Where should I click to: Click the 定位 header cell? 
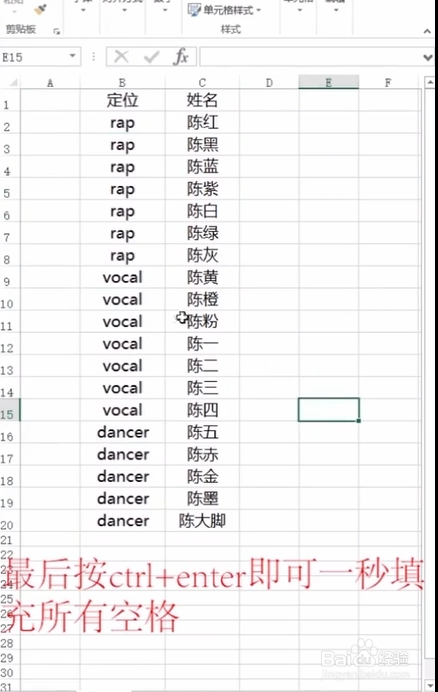coord(122,100)
